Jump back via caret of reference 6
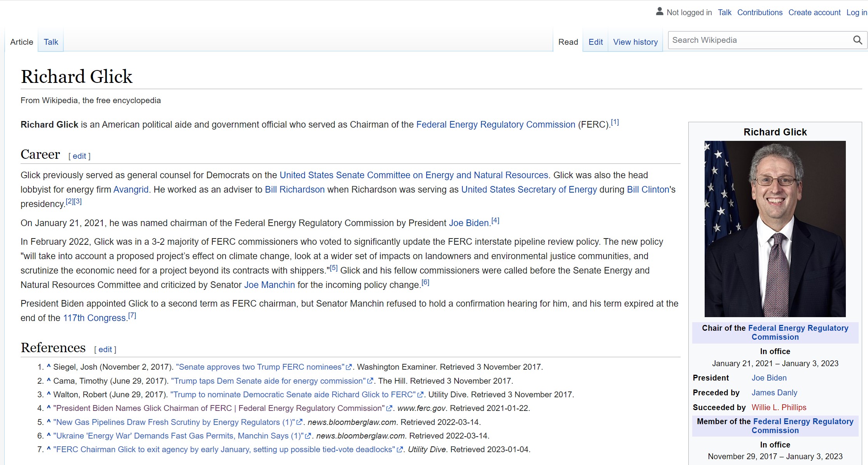The height and width of the screenshot is (465, 868). coord(49,435)
